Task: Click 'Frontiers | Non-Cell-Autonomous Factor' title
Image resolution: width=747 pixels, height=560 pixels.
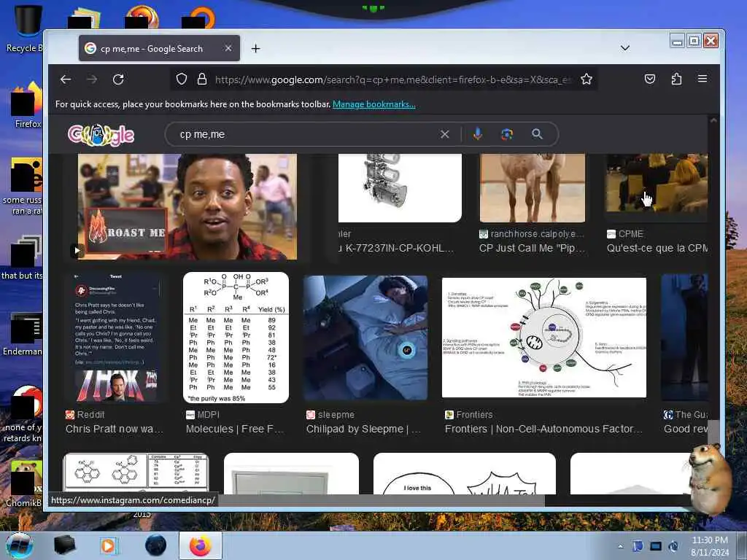Action: pyautogui.click(x=543, y=429)
